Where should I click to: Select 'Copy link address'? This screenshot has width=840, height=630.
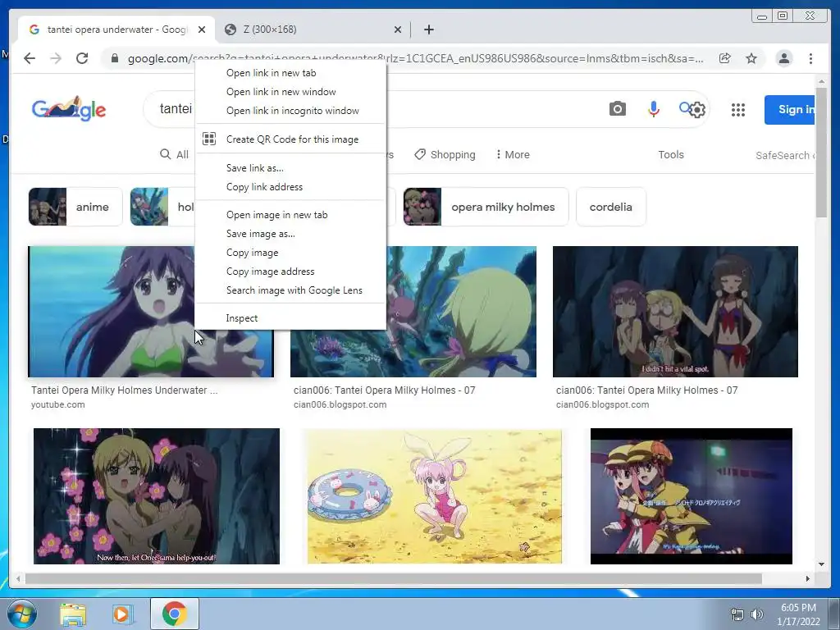(290, 187)
